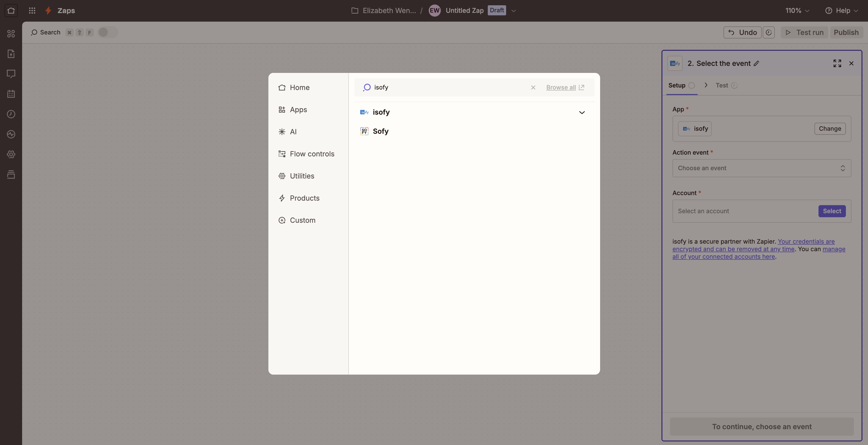Open the 110% zoom level dropdown
This screenshot has height=445, width=868.
pos(797,11)
